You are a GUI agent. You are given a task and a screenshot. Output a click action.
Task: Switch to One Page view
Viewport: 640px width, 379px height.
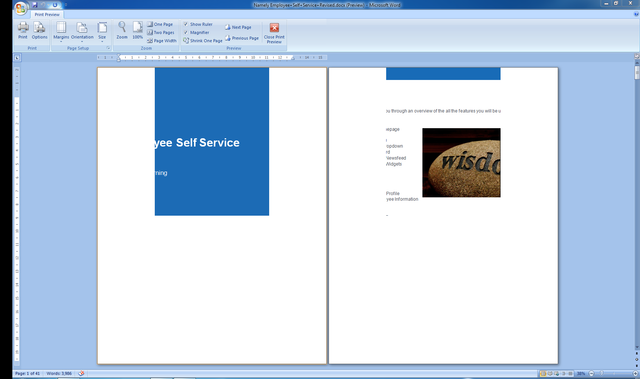point(160,24)
